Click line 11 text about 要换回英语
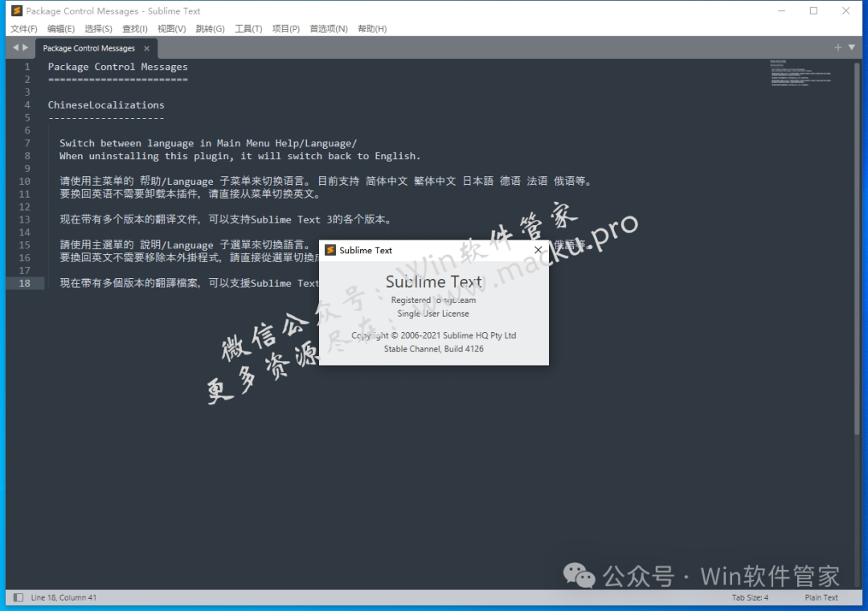Image resolution: width=868 pixels, height=611 pixels. 190,194
